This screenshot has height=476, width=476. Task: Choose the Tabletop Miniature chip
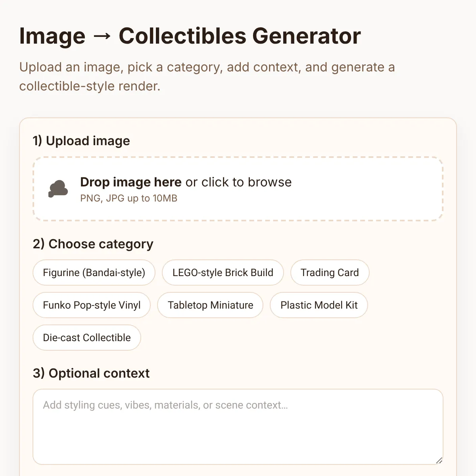click(x=210, y=305)
